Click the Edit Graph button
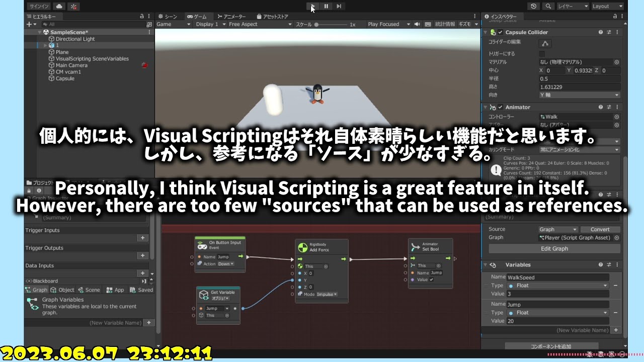This screenshot has height=362, width=644. click(x=554, y=249)
